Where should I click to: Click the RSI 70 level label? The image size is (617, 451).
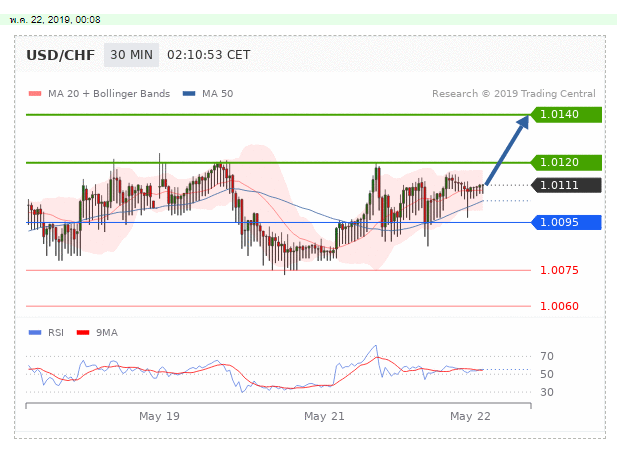tap(547, 356)
